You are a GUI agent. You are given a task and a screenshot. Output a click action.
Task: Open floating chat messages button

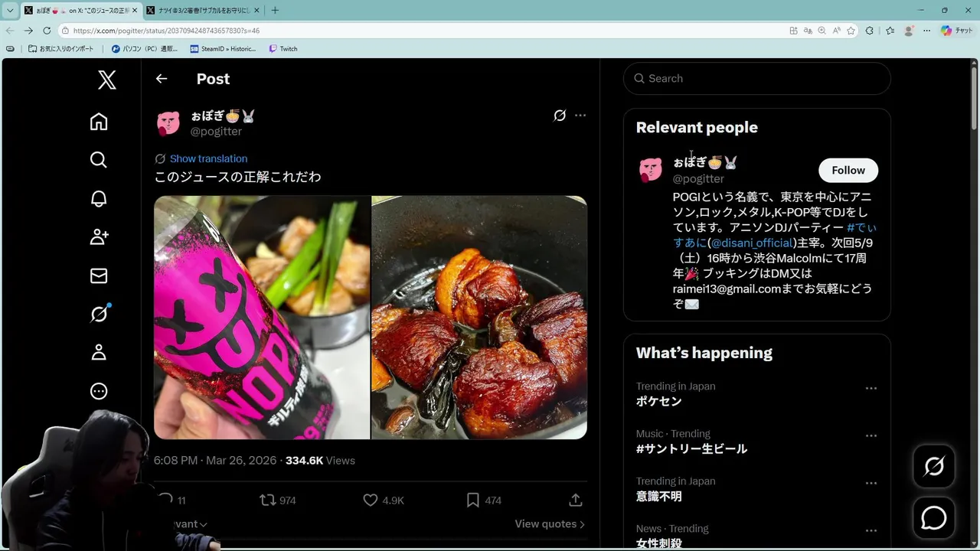point(933,518)
